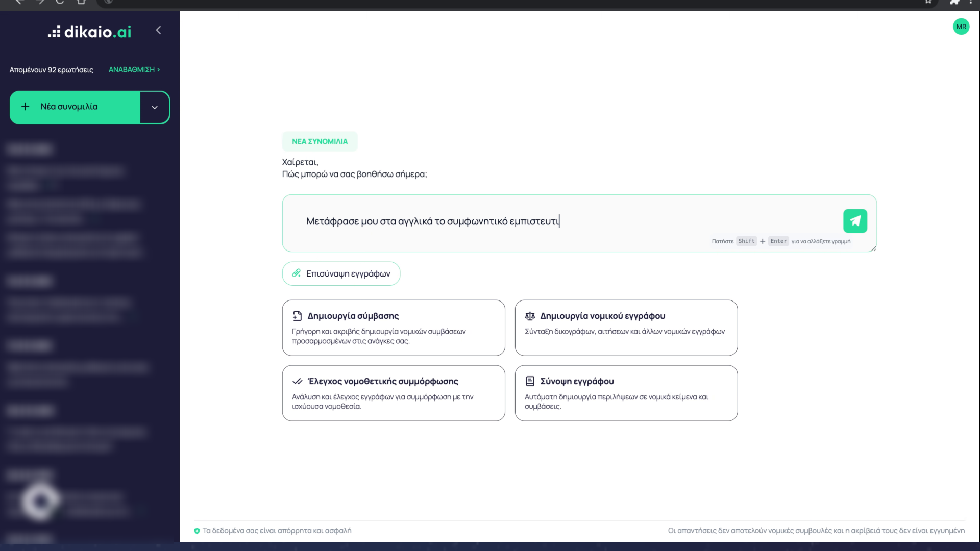
Task: Open the MR user avatar menu
Action: coord(961,27)
